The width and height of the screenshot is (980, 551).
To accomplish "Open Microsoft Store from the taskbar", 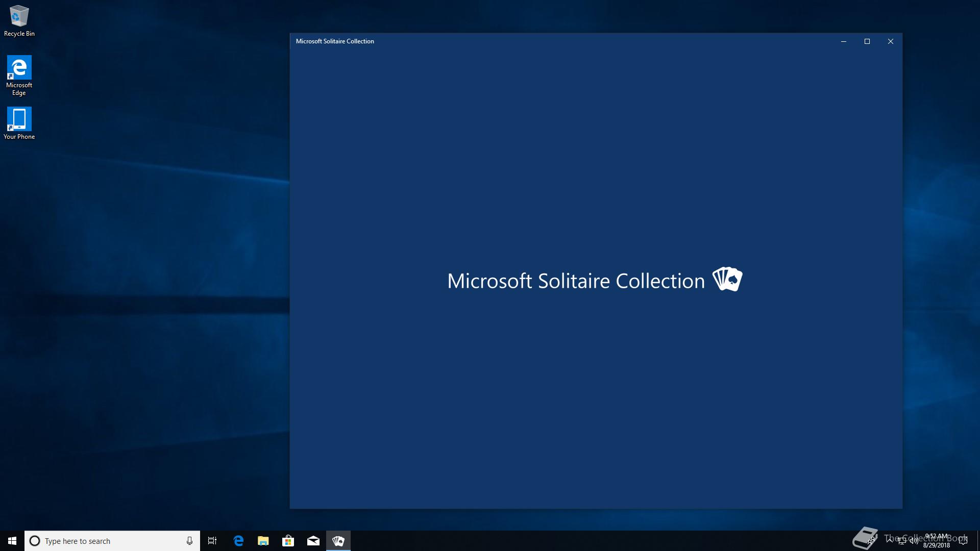I will coord(288,541).
